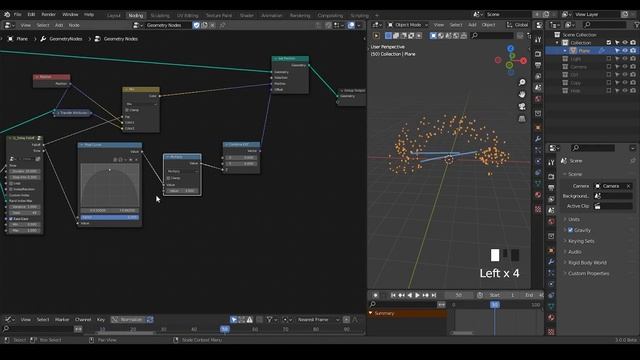Edit the Geometry Nodes name field
This screenshot has height=360, width=640.
coord(169,25)
